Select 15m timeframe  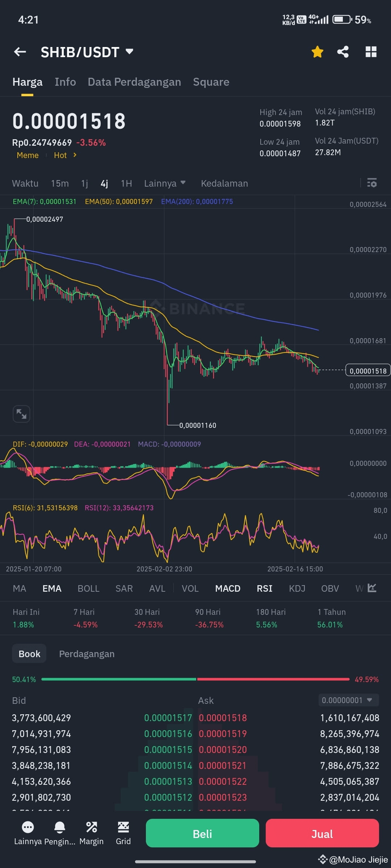click(x=60, y=183)
